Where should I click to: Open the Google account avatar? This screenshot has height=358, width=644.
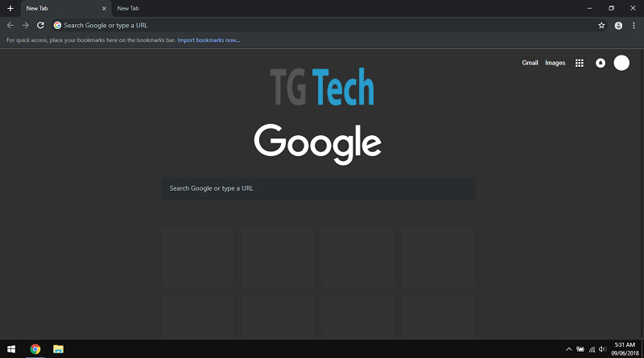click(x=621, y=63)
